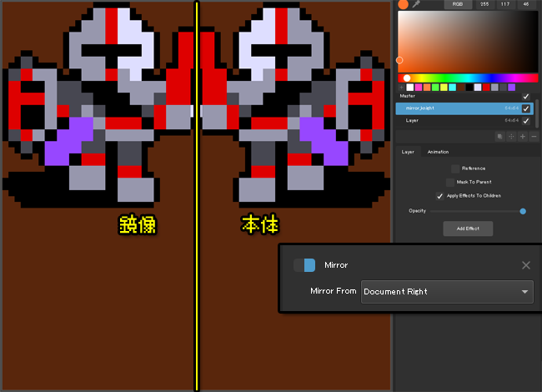Click the layer list scrollbar
542x392 pixels.
(536, 113)
